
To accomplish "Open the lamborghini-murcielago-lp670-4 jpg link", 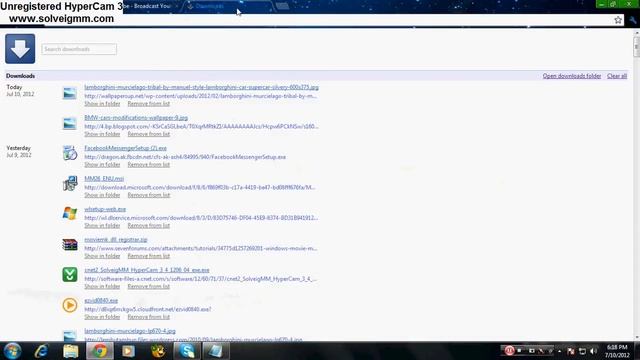I will [x=130, y=331].
